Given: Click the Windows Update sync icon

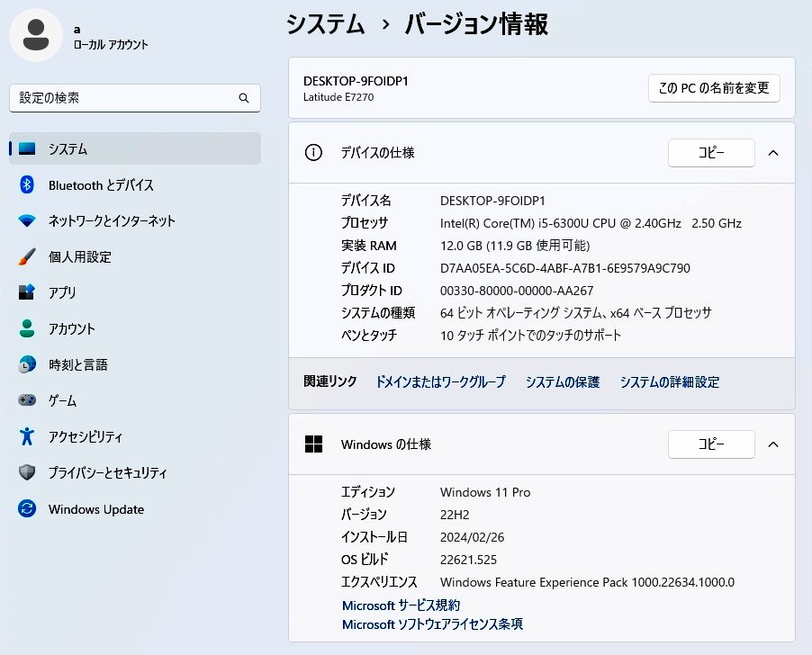Looking at the screenshot, I should 27,508.
